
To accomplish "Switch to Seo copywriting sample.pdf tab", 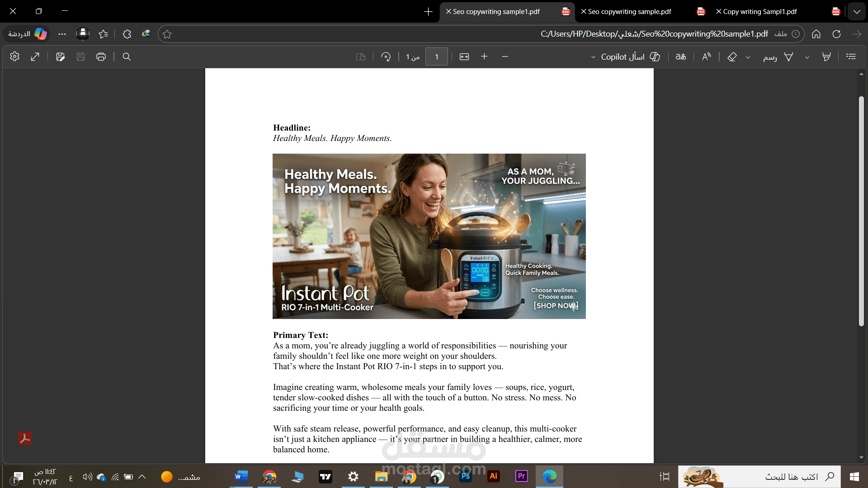I will point(633,12).
